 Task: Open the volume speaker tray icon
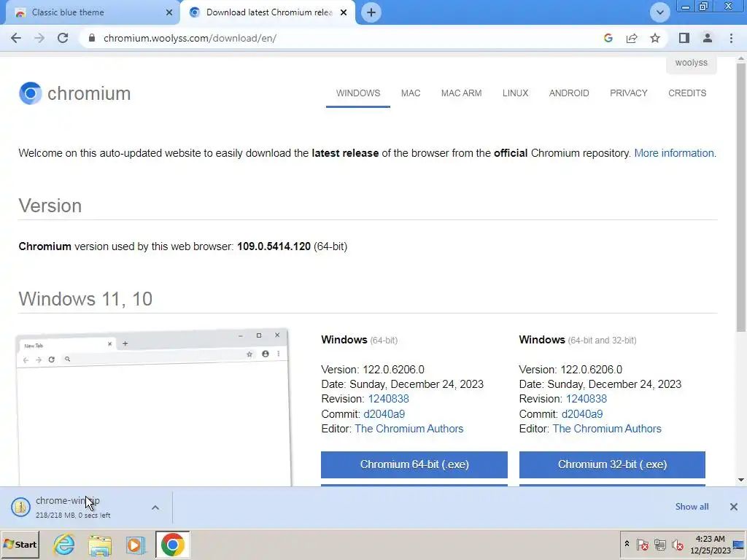pyautogui.click(x=677, y=544)
